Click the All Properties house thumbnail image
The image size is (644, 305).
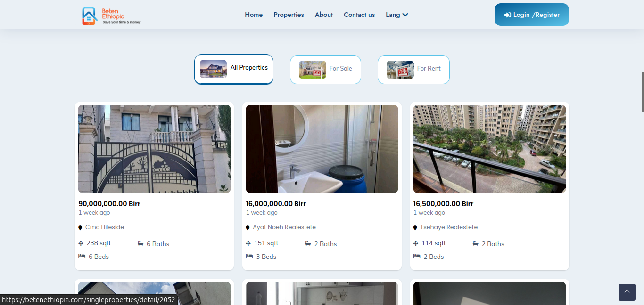tap(213, 69)
